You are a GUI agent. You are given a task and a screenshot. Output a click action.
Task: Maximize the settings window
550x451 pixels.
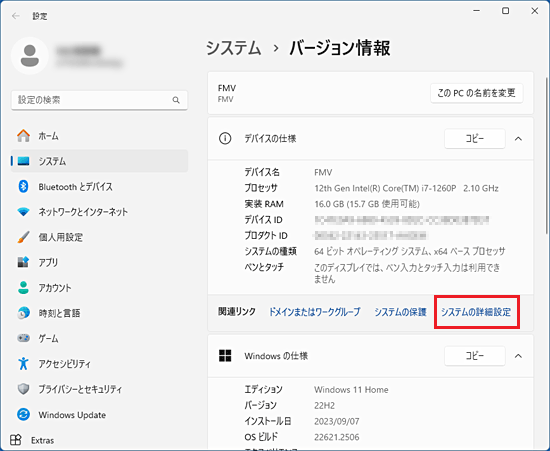coord(505,11)
